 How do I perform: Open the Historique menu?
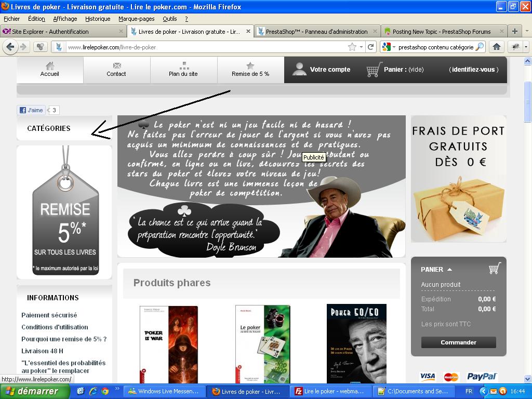pyautogui.click(x=98, y=19)
